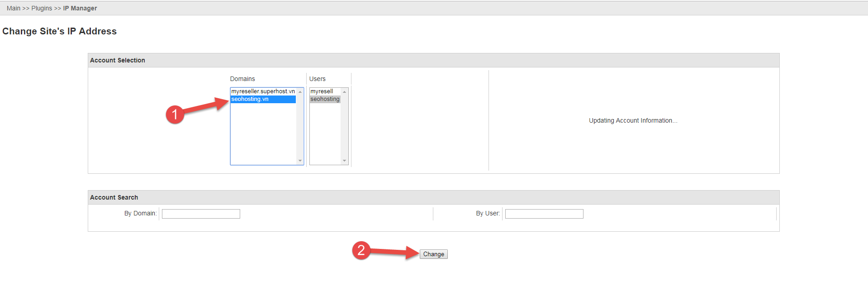Click the Users list scroll-up arrow

344,92
